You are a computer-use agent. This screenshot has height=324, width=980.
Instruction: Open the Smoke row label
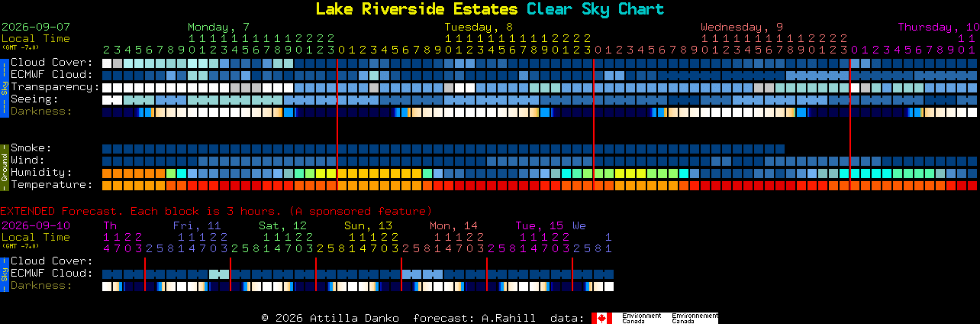click(x=31, y=148)
